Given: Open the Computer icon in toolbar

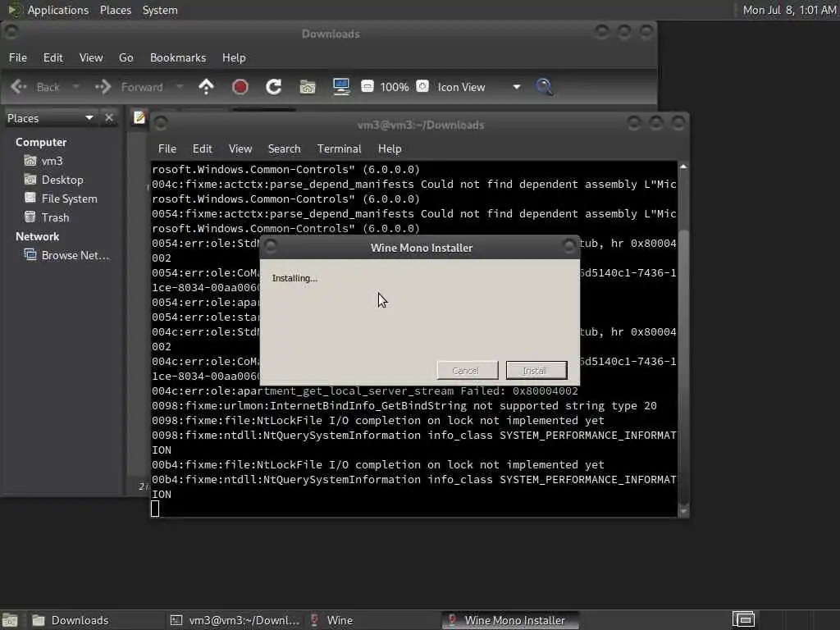Looking at the screenshot, I should coord(341,87).
